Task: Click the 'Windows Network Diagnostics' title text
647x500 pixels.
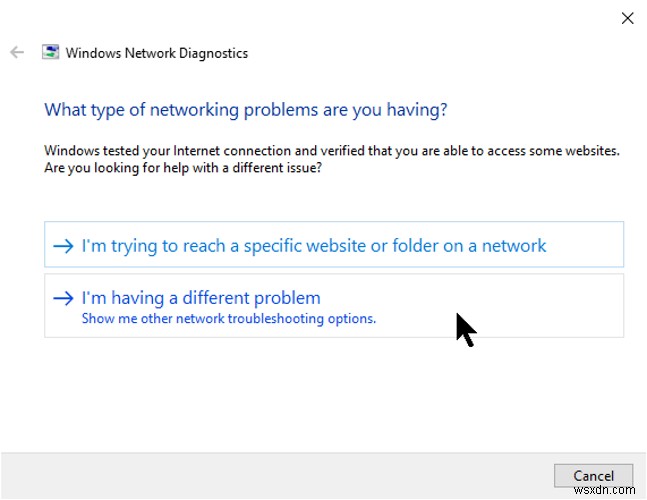Action: [157, 53]
